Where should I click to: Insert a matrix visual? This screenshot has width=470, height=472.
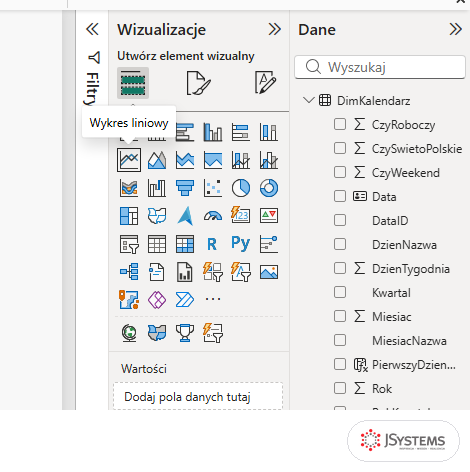[185, 244]
